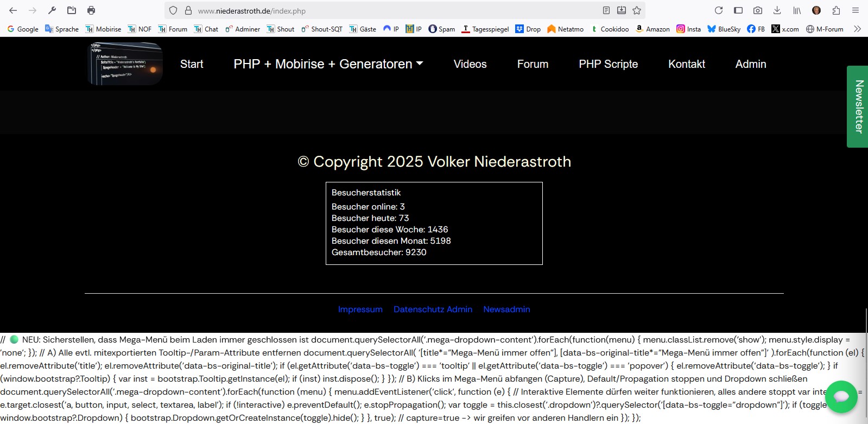This screenshot has height=424, width=868.
Task: Toggle tracking protection shield icon
Action: coord(173,10)
